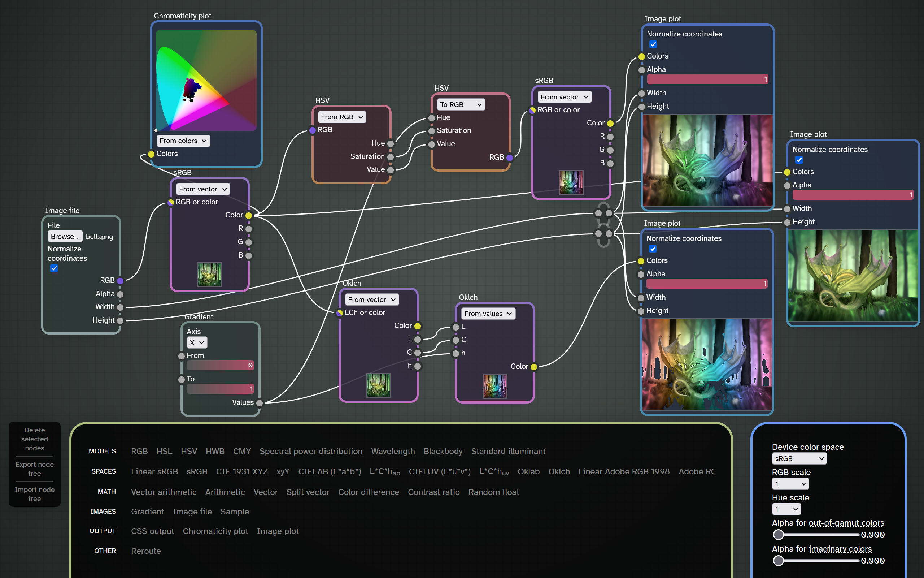The width and height of the screenshot is (924, 578).
Task: Click the RGB output socket of HSV To RGB node
Action: pos(510,158)
